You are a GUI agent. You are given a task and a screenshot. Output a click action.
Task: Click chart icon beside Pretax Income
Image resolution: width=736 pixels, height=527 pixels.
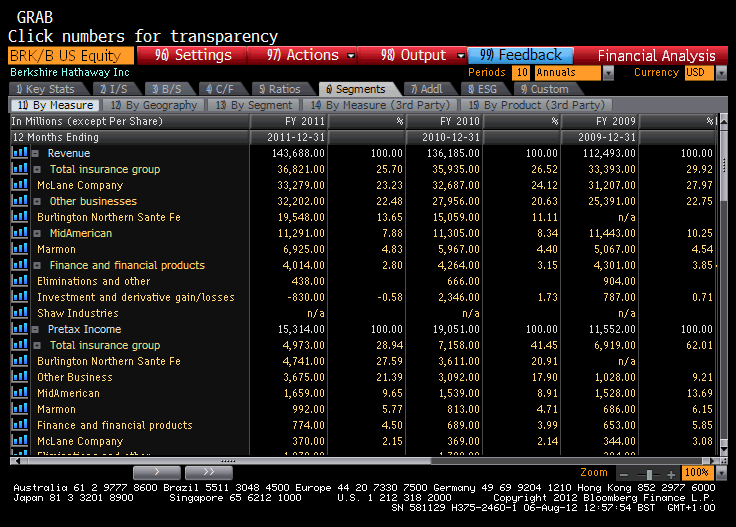coord(20,328)
